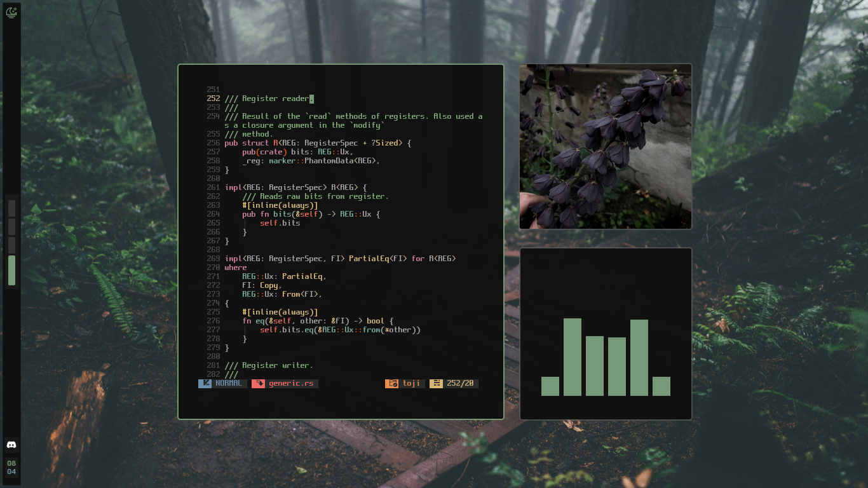Click the 'pub(crate) bits: REG::Ux,' line
The image size is (868, 488).
point(297,152)
